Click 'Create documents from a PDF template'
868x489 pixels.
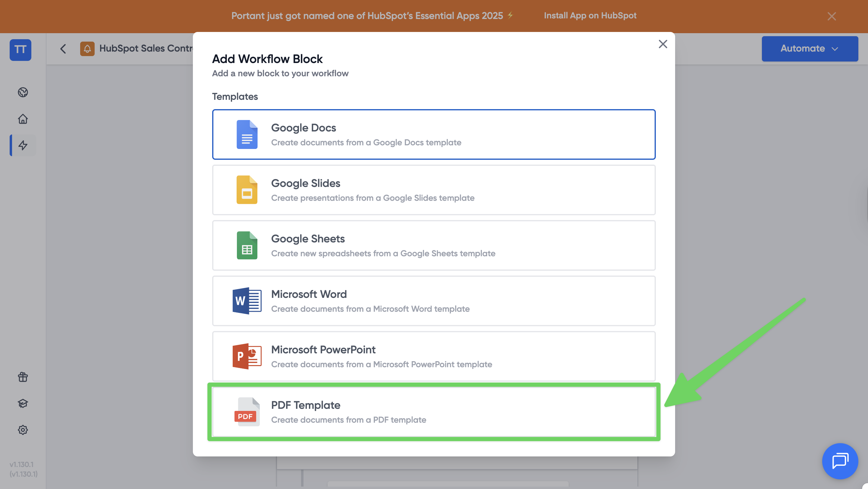click(349, 420)
